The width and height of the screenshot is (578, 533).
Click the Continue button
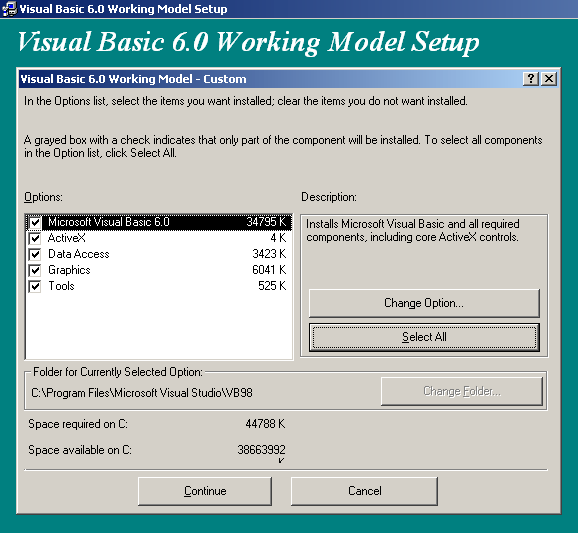[x=205, y=491]
